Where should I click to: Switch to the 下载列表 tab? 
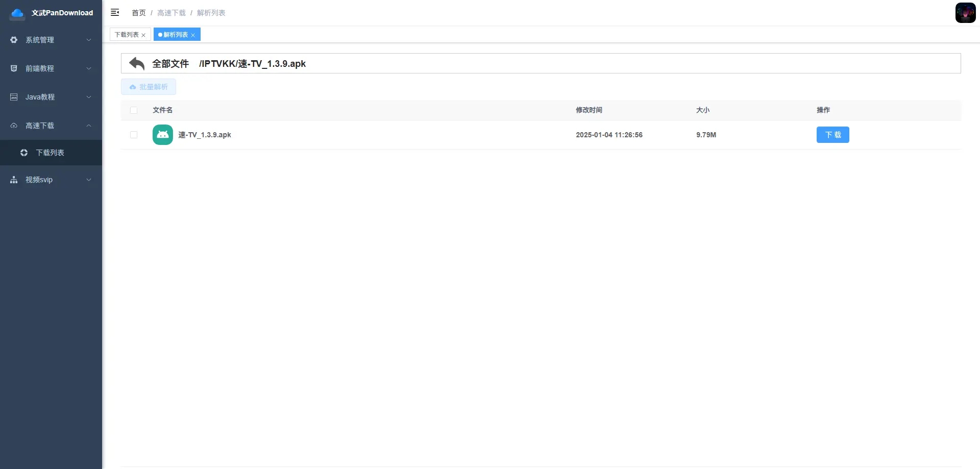click(127, 35)
